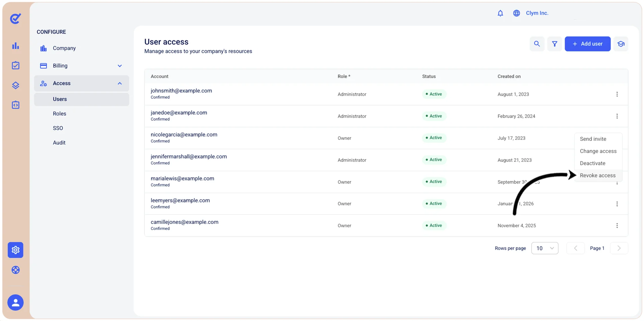This screenshot has height=321, width=644.
Task: Open row options for janedoe@example.com
Action: pyautogui.click(x=617, y=116)
